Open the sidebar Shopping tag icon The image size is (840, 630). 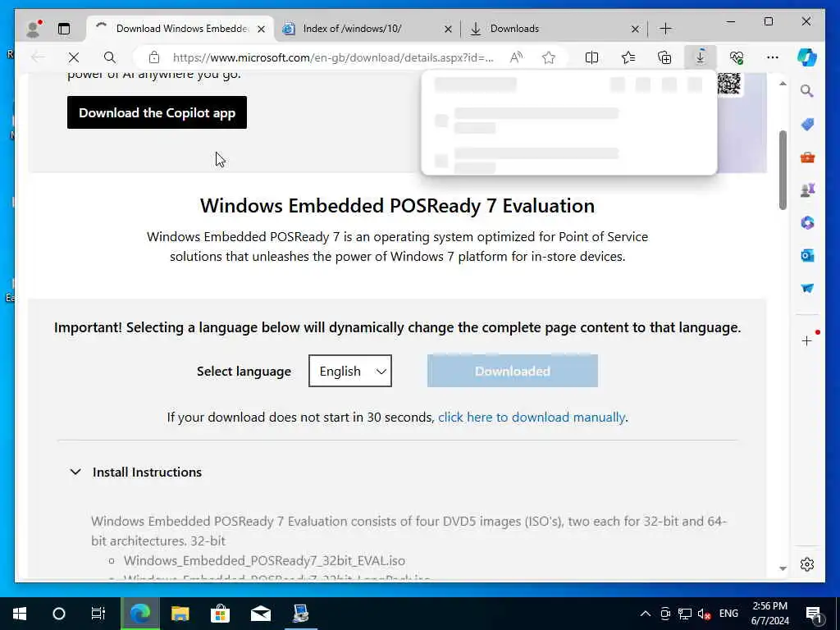click(x=807, y=125)
